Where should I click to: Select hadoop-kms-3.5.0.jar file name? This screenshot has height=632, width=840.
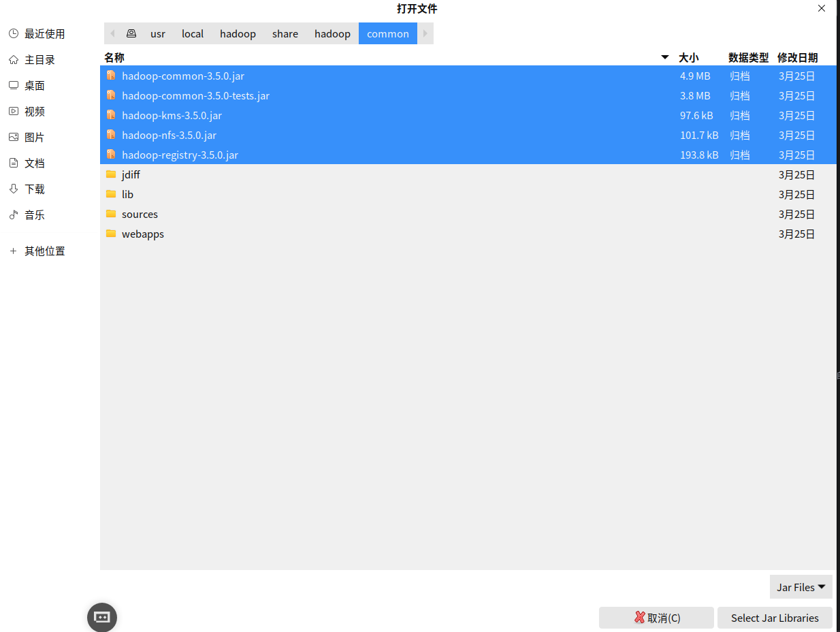click(x=172, y=115)
